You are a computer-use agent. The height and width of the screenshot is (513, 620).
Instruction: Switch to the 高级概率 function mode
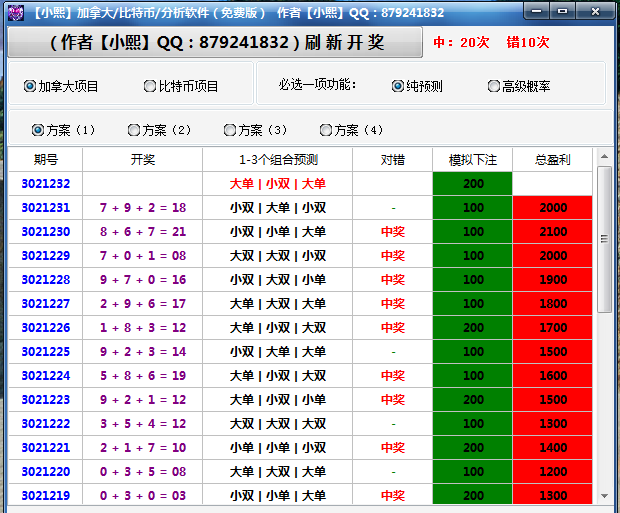click(494, 86)
